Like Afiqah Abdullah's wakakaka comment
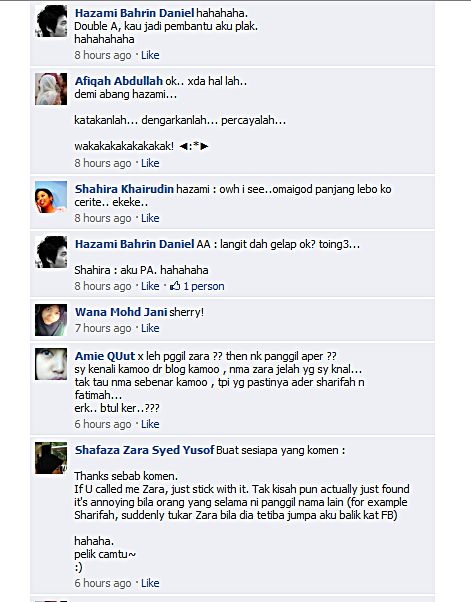 coord(150,163)
